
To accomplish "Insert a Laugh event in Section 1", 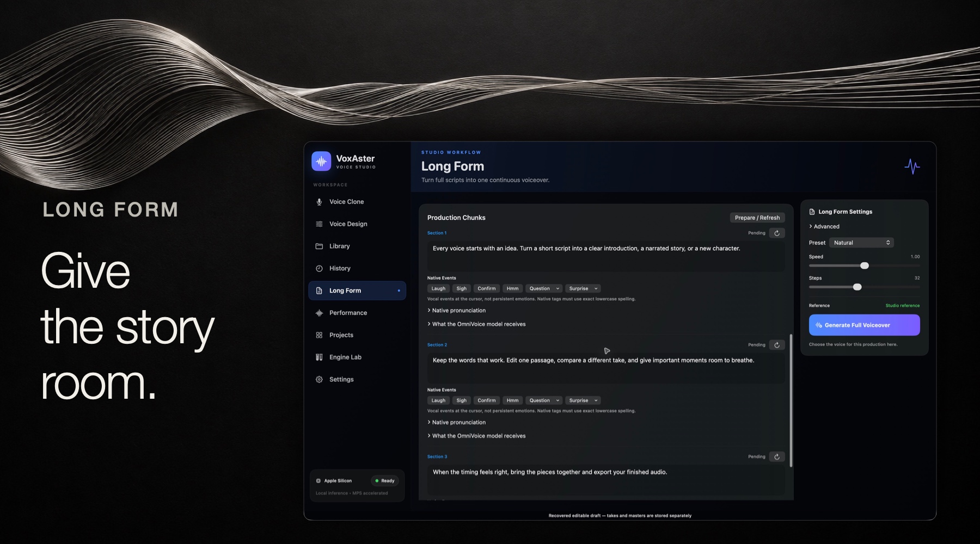I will click(438, 289).
